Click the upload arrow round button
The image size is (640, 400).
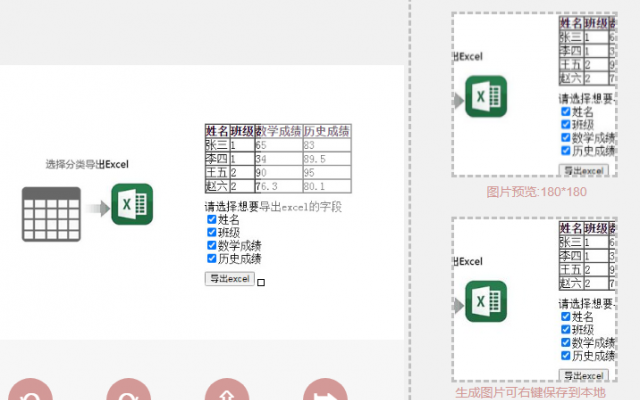pyautogui.click(x=227, y=389)
